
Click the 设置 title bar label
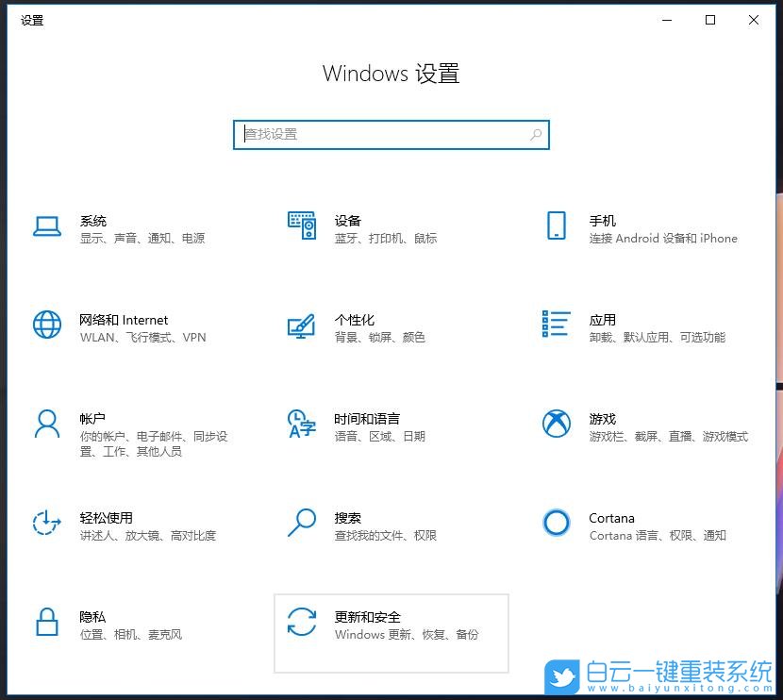[31, 20]
